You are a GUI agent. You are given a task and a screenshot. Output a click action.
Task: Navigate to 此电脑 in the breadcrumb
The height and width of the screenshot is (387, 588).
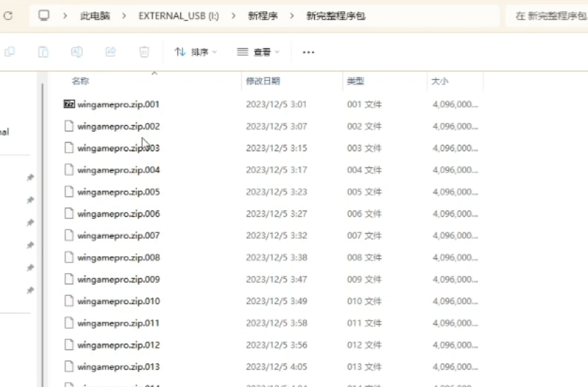pos(95,15)
